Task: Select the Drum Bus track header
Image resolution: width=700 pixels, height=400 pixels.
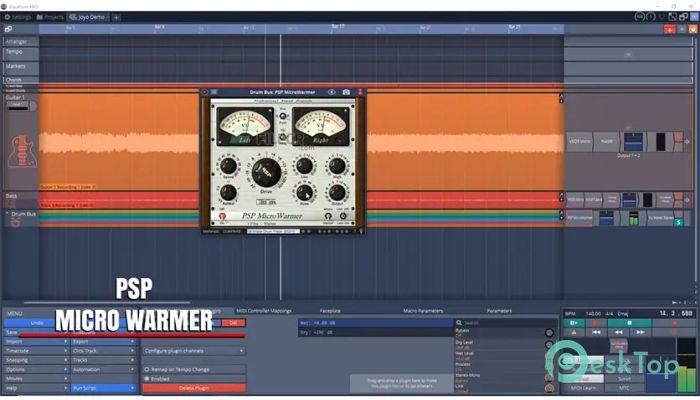Action: tap(21, 218)
